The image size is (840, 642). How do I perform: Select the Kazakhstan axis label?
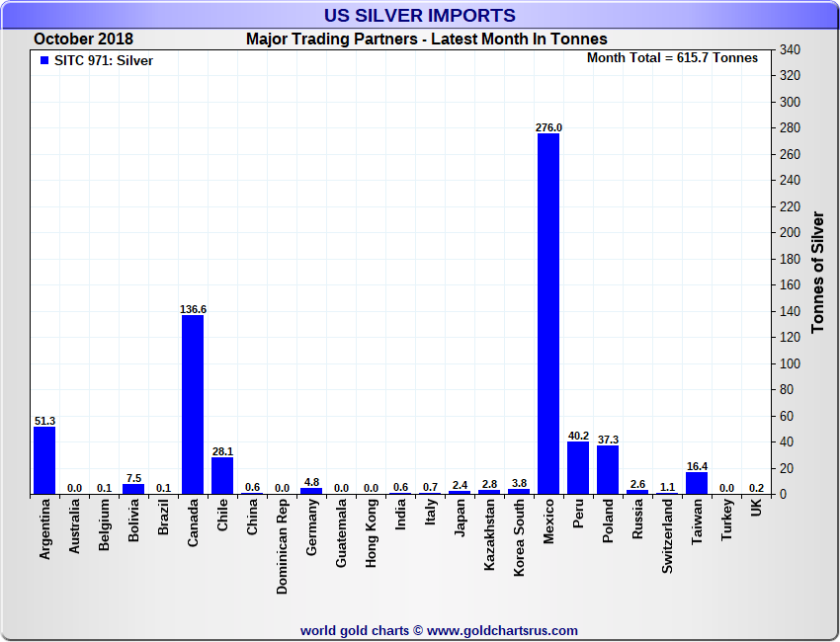[x=489, y=535]
